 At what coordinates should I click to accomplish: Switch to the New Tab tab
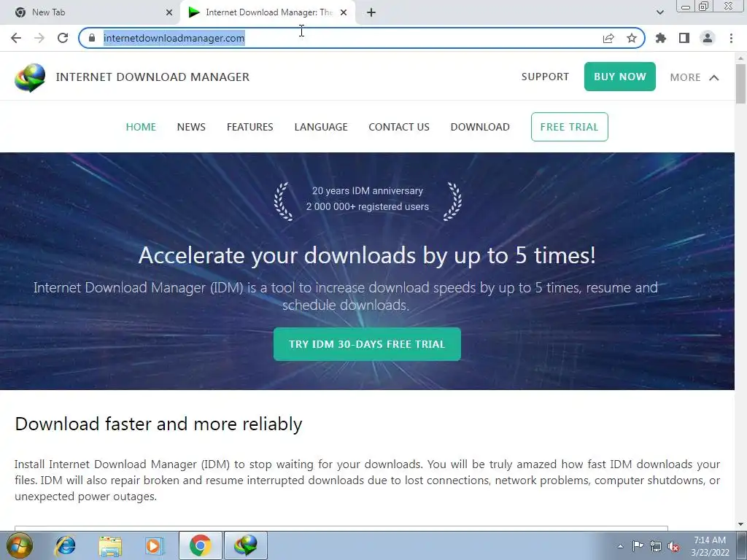point(90,12)
